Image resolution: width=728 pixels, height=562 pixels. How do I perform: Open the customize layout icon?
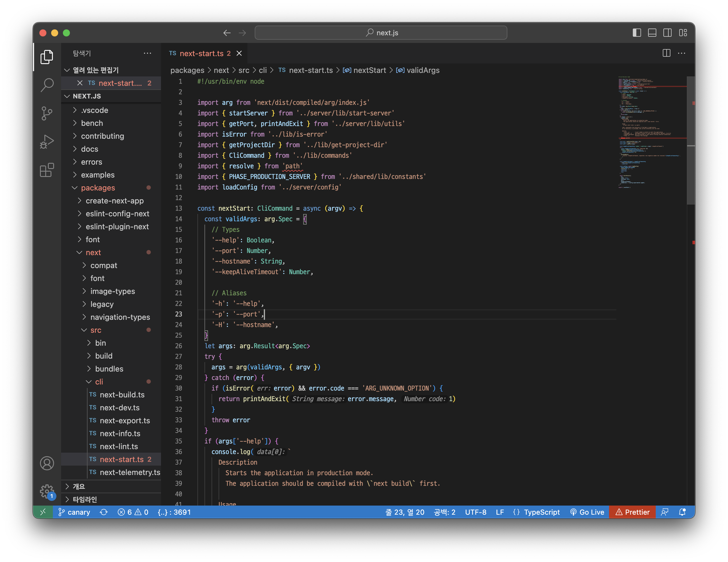[x=683, y=33]
